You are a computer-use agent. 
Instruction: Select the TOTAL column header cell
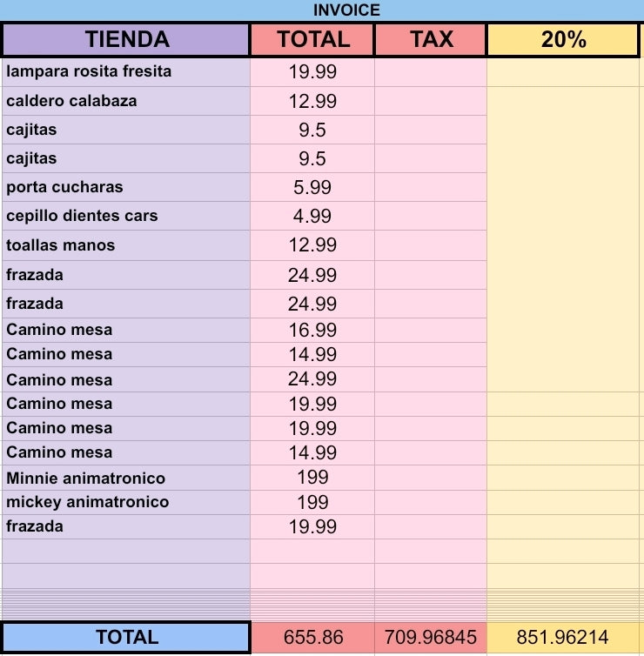tap(312, 39)
